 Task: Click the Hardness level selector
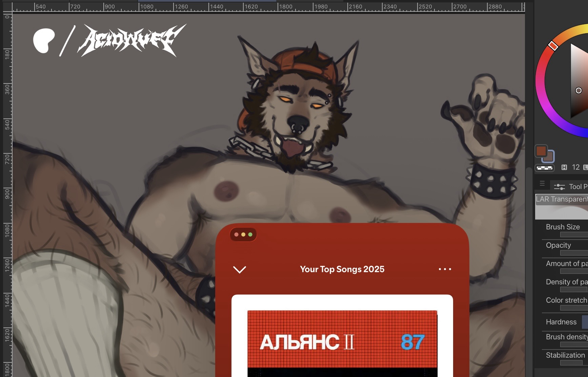585,322
